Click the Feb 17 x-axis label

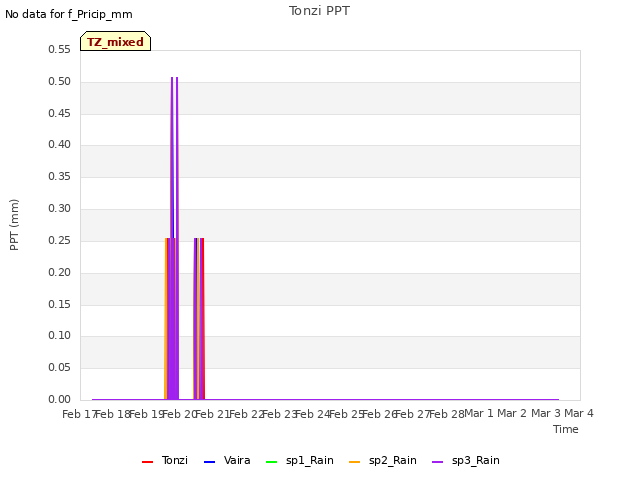(x=79, y=414)
